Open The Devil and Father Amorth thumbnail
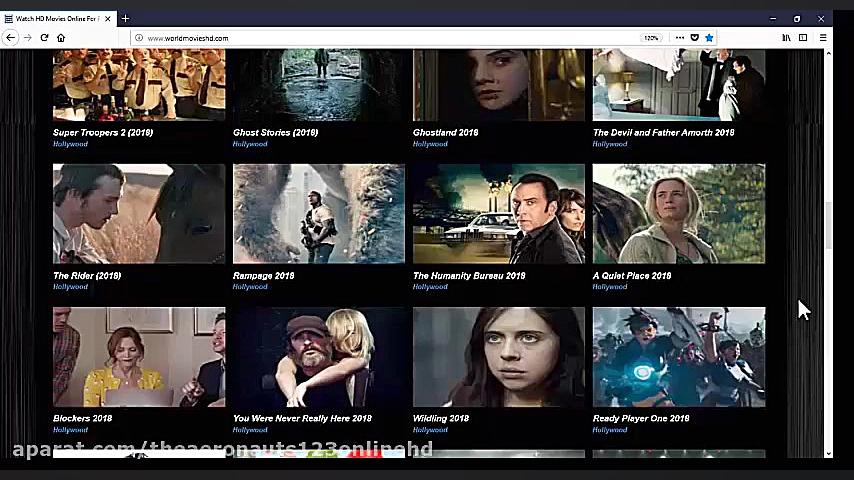The height and width of the screenshot is (480, 854). [679, 85]
